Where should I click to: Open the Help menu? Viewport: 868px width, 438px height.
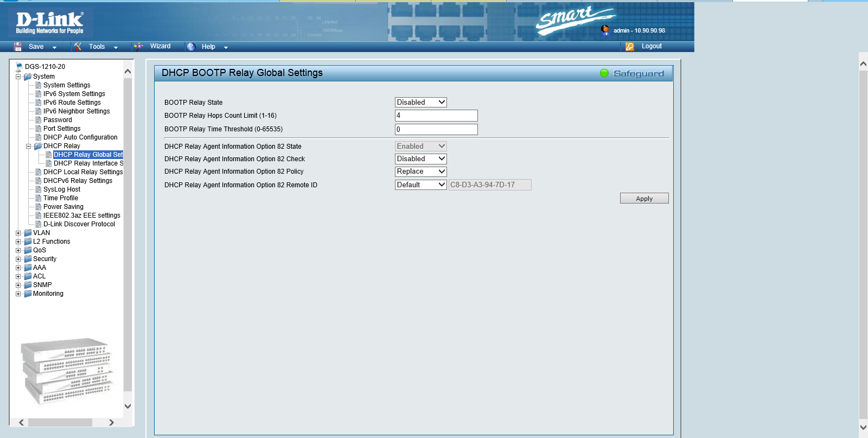tap(208, 47)
